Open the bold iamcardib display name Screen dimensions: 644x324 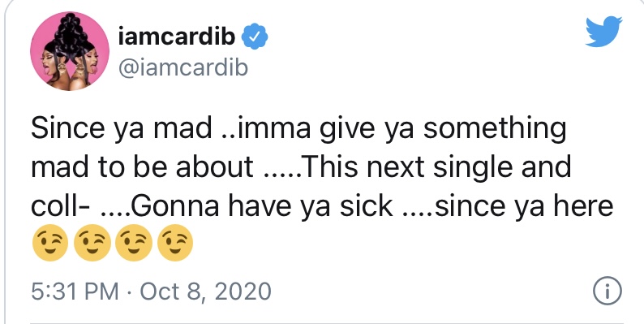pos(177,37)
